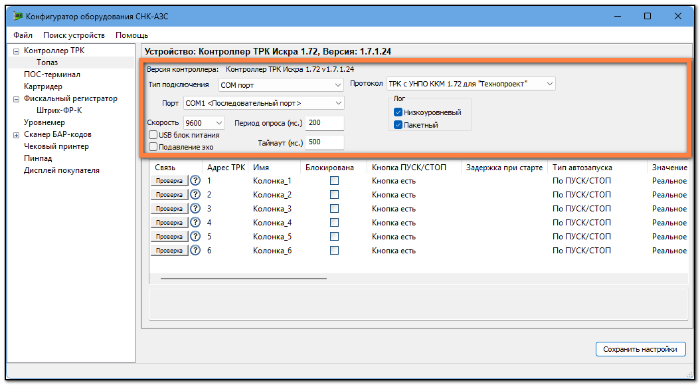Open the Поиск устройств menu

(74, 35)
